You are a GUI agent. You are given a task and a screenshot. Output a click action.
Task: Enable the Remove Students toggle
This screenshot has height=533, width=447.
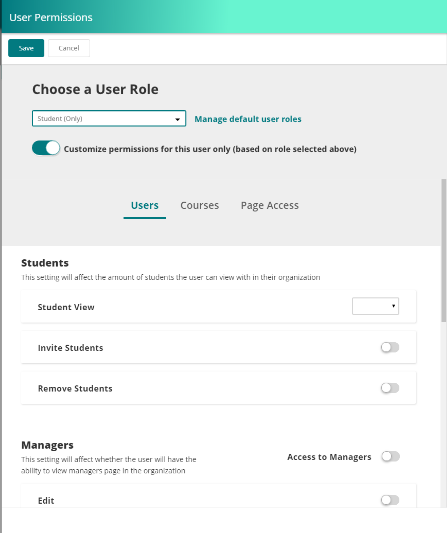pos(390,388)
